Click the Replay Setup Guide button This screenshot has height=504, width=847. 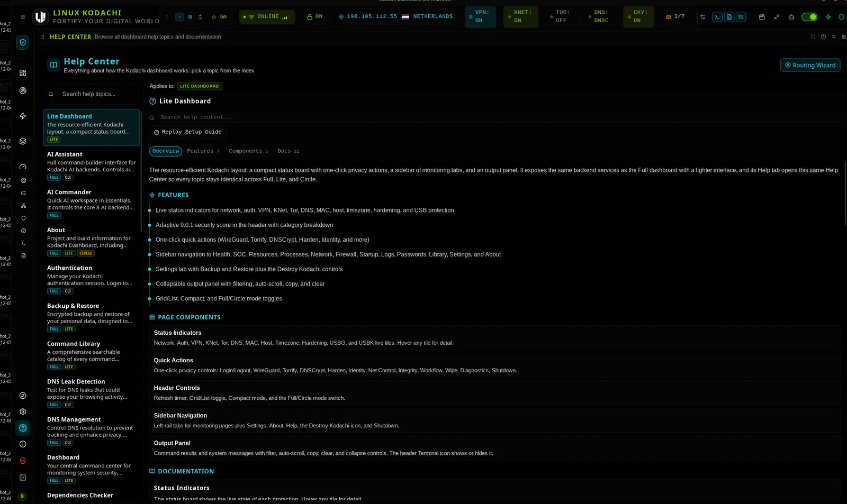(187, 132)
